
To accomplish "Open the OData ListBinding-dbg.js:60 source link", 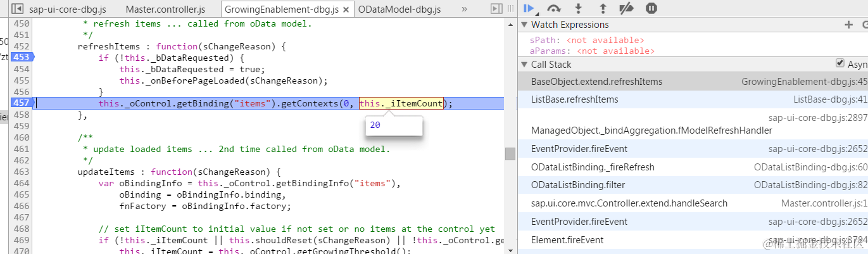I will (810, 167).
